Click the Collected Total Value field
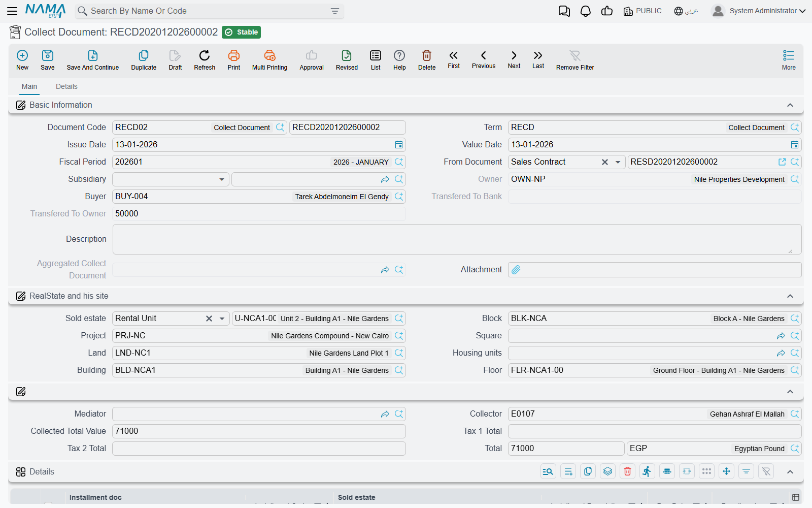 pyautogui.click(x=259, y=431)
